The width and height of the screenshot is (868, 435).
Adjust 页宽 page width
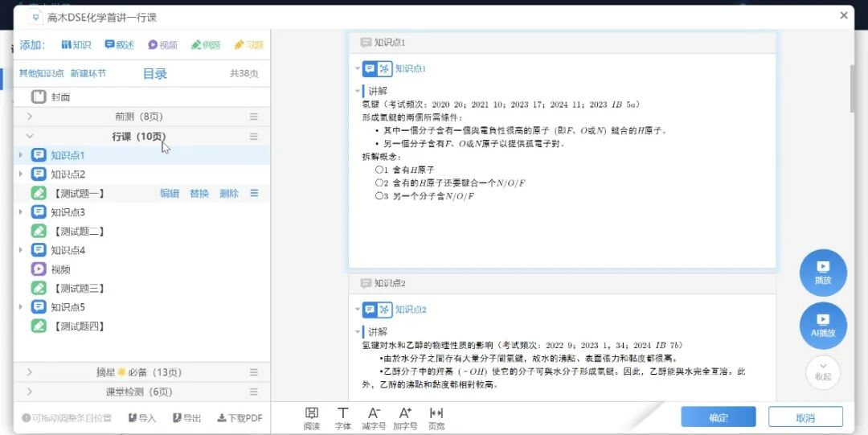click(x=436, y=419)
